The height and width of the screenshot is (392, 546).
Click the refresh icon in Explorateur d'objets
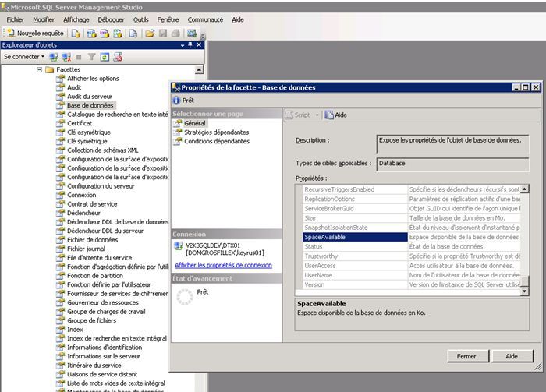[x=105, y=57]
